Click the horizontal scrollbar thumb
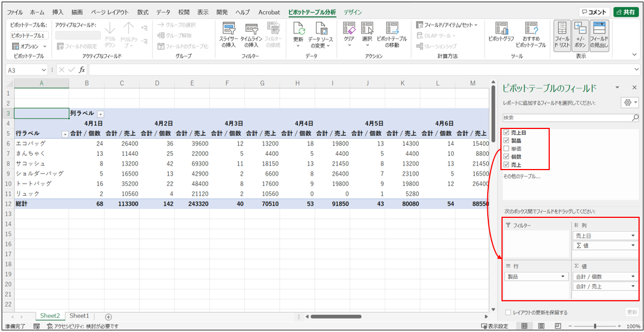 [x=336, y=317]
